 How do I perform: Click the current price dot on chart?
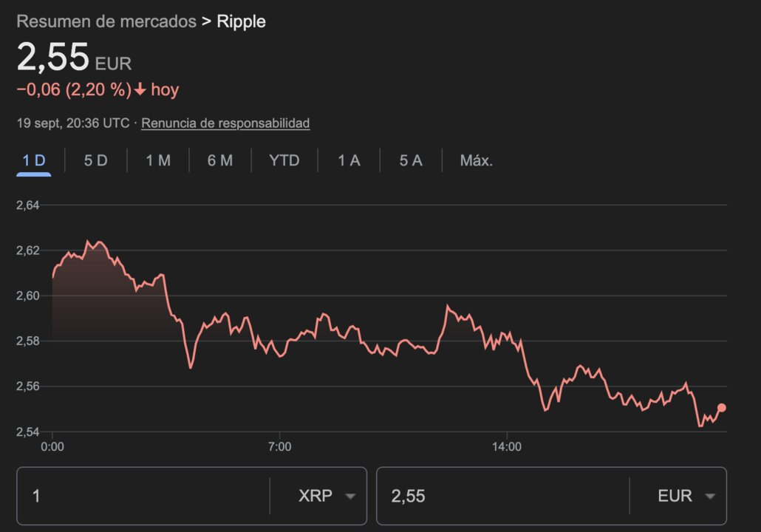pyautogui.click(x=720, y=407)
